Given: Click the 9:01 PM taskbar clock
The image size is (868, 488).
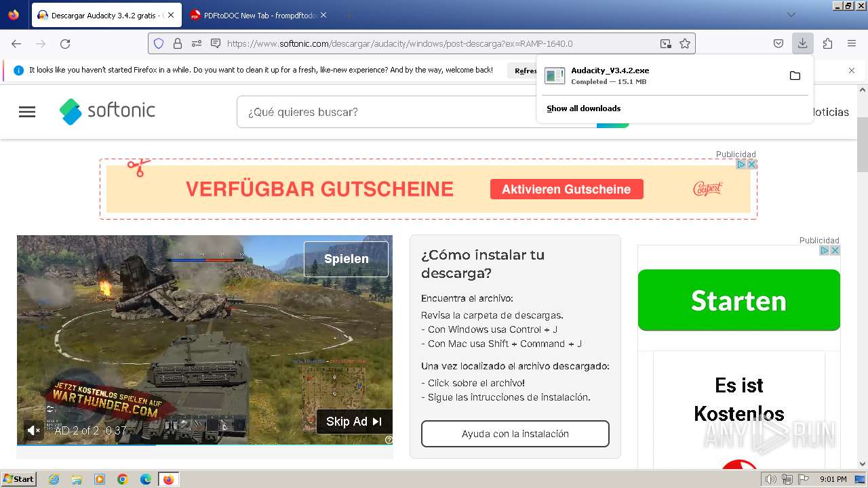Looking at the screenshot, I should click(833, 479).
